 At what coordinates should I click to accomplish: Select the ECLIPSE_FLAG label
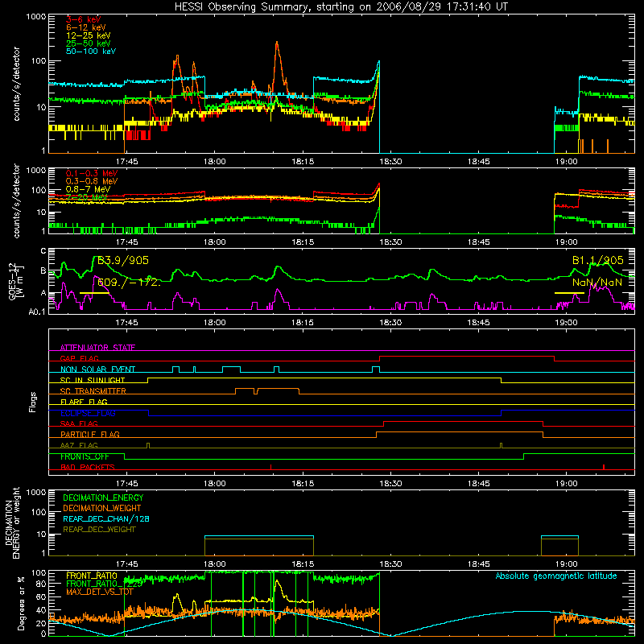[x=88, y=413]
